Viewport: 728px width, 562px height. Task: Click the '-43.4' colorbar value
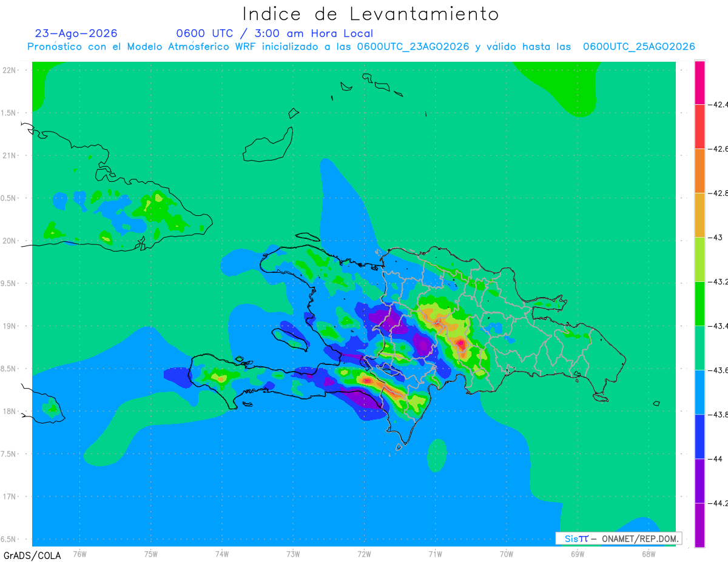(x=719, y=326)
